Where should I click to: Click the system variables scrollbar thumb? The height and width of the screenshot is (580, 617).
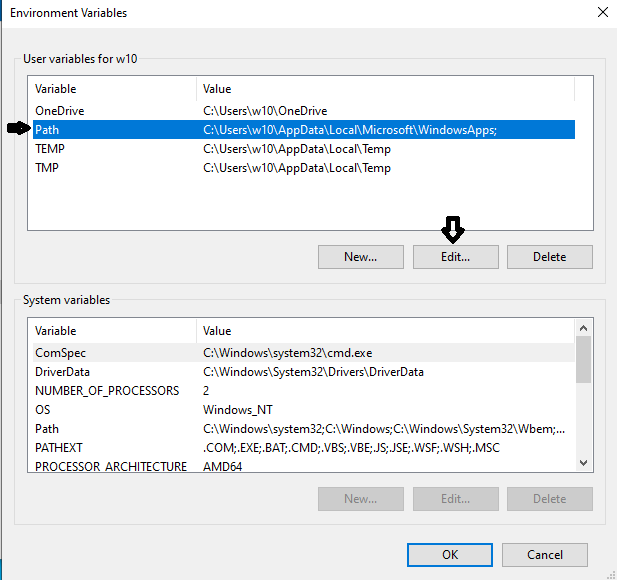pos(584,359)
